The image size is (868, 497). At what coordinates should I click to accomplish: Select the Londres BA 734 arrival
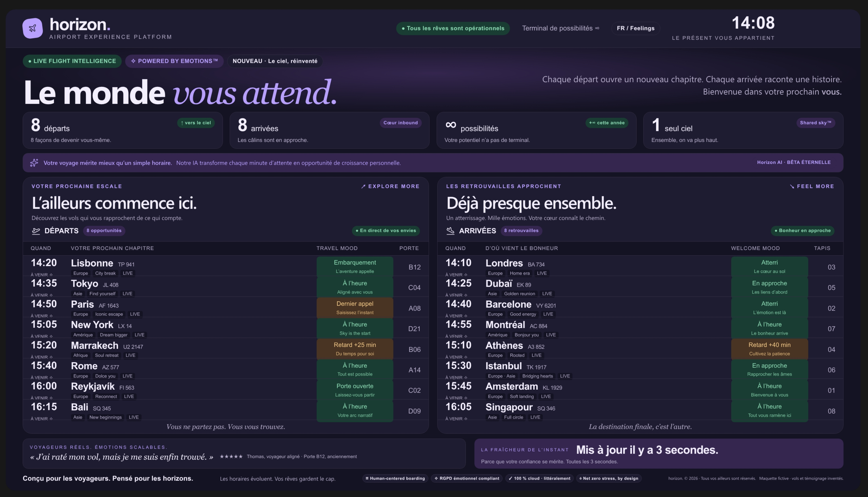[640, 266]
